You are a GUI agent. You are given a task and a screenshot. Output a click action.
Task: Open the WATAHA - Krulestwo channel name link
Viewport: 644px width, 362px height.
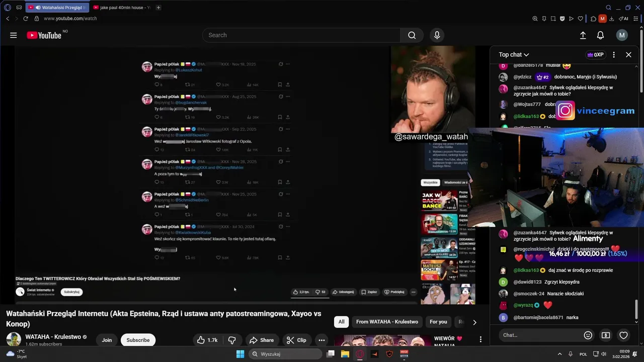pyautogui.click(x=53, y=337)
